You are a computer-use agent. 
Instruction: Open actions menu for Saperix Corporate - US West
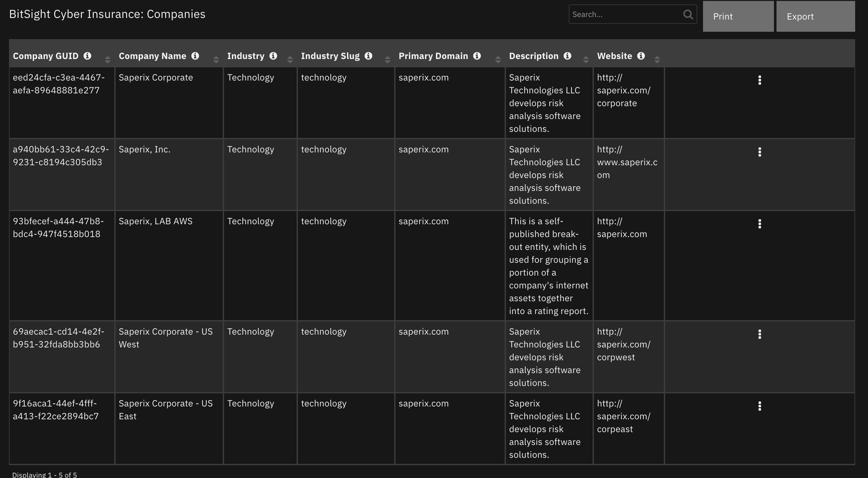[x=759, y=334]
